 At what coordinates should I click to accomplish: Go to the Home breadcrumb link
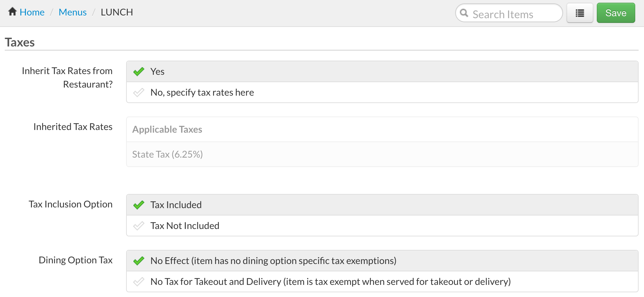(x=32, y=12)
